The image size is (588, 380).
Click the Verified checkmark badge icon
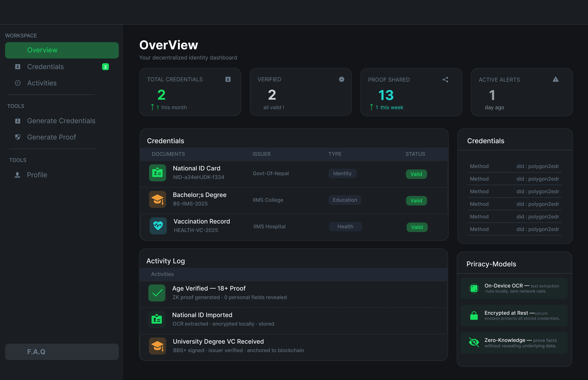tap(341, 79)
